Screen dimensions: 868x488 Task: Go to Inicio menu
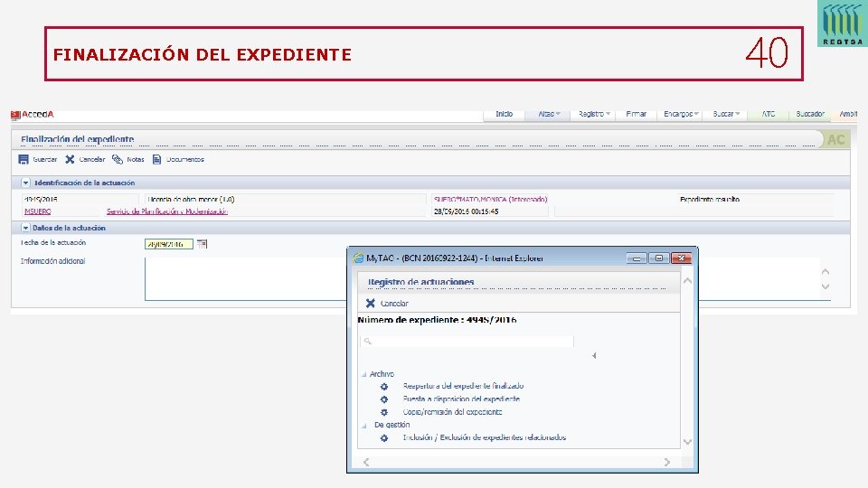(x=504, y=114)
